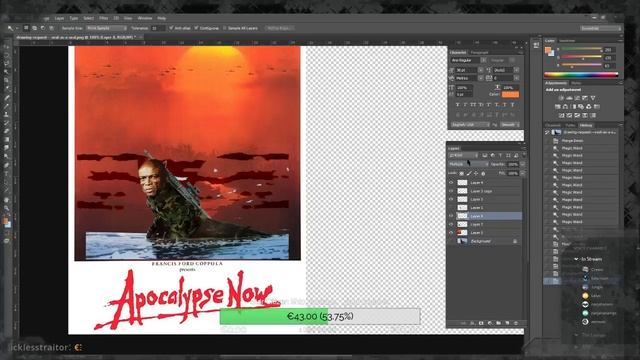This screenshot has width=640, height=360.
Task: Add a Color Balance adjustment
Action: point(565,107)
